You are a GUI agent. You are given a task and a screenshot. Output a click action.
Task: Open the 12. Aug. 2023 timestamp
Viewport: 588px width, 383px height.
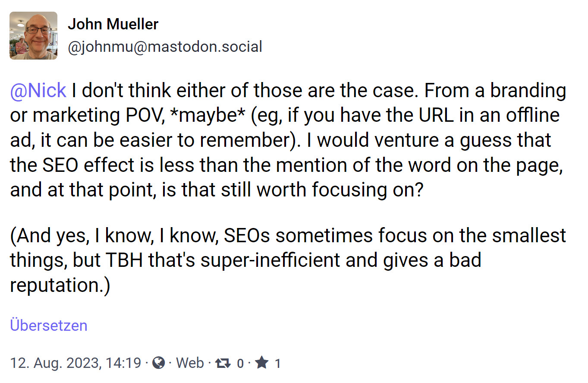click(75, 363)
